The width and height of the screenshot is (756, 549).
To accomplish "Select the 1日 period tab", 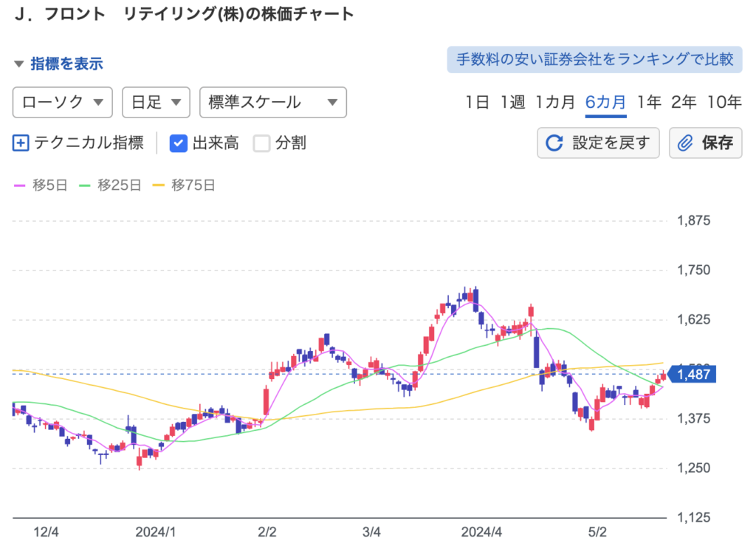I will point(477,102).
